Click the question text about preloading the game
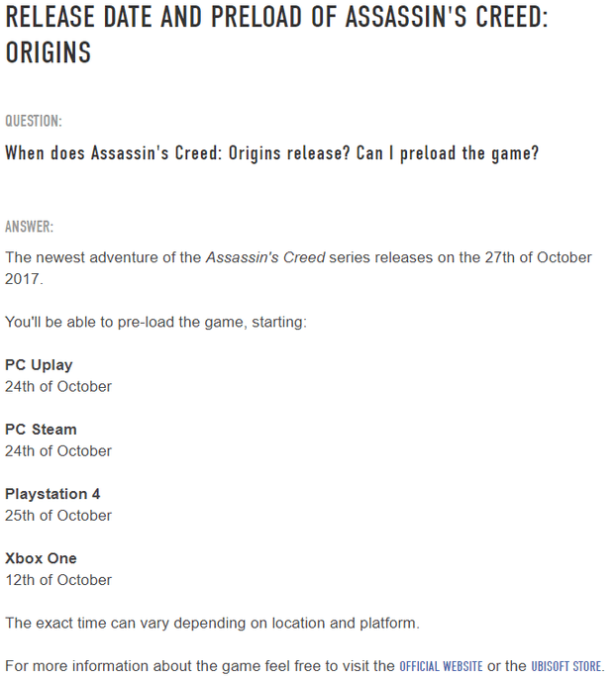The width and height of the screenshot is (616, 680). 272,153
